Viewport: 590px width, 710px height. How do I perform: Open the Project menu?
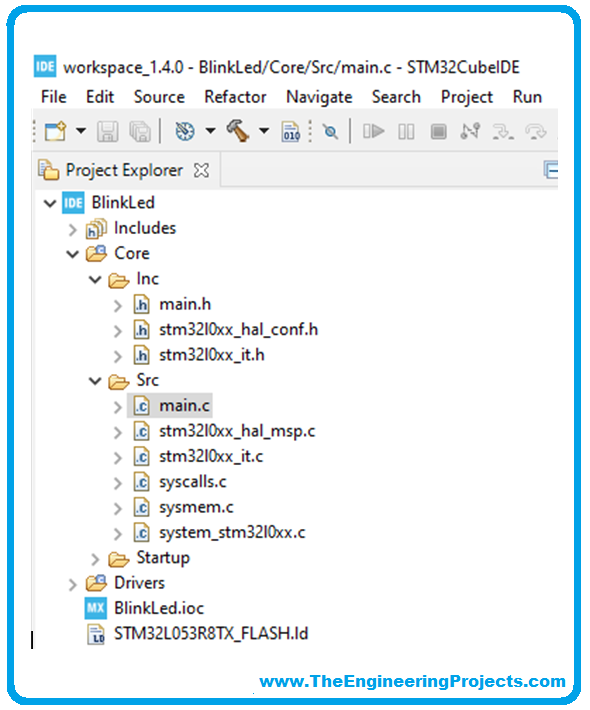point(466,97)
